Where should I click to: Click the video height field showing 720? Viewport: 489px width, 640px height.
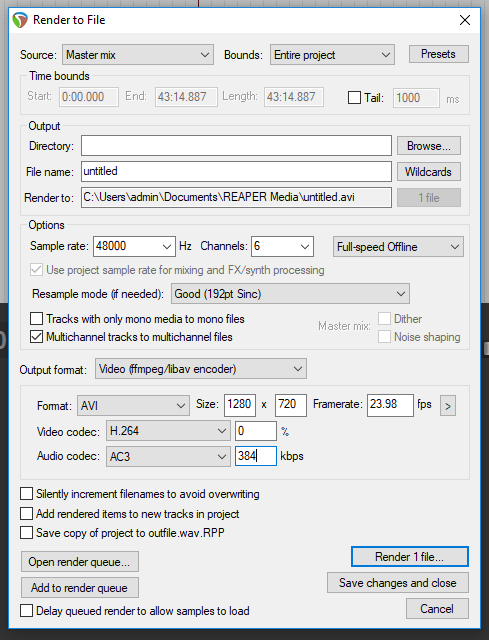pos(291,405)
